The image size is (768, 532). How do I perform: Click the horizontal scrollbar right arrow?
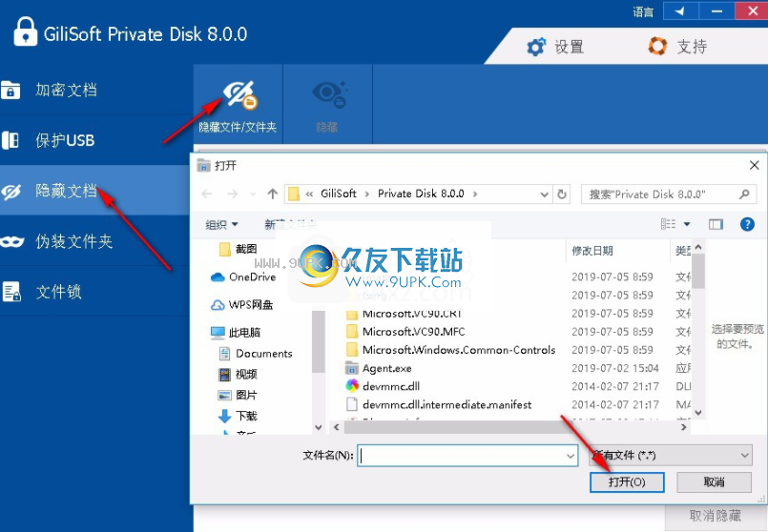[x=684, y=427]
